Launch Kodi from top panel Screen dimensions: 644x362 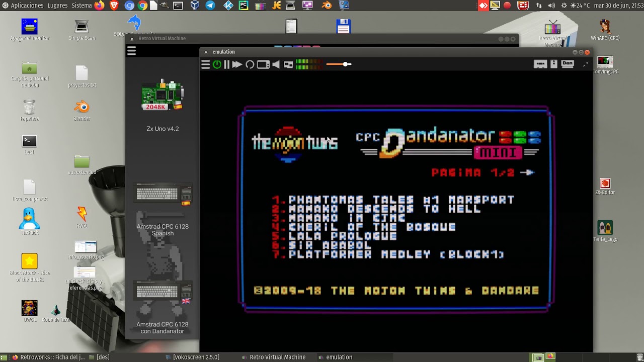tap(228, 6)
